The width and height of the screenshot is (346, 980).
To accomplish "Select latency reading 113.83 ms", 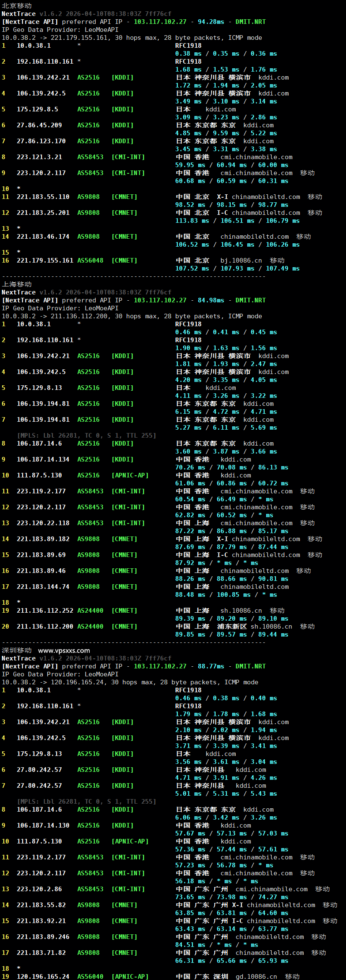I will [x=192, y=221].
